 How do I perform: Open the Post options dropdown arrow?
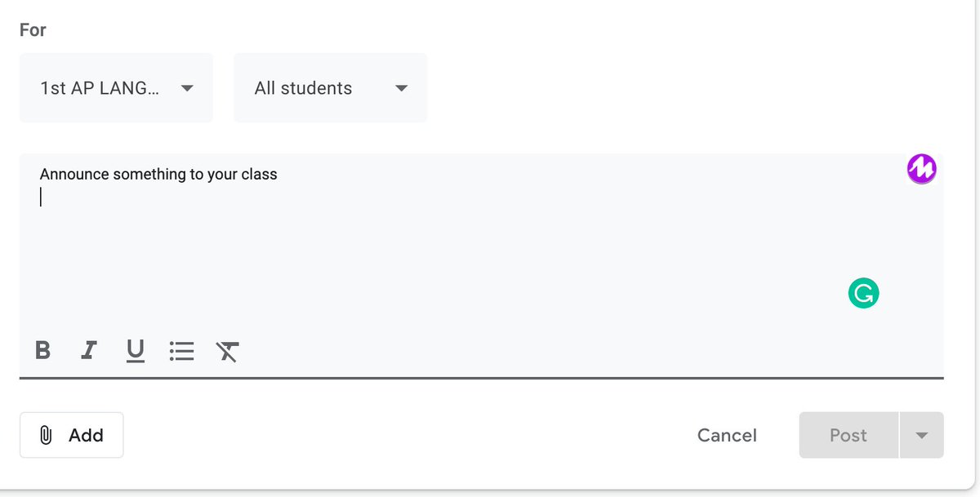coord(921,436)
